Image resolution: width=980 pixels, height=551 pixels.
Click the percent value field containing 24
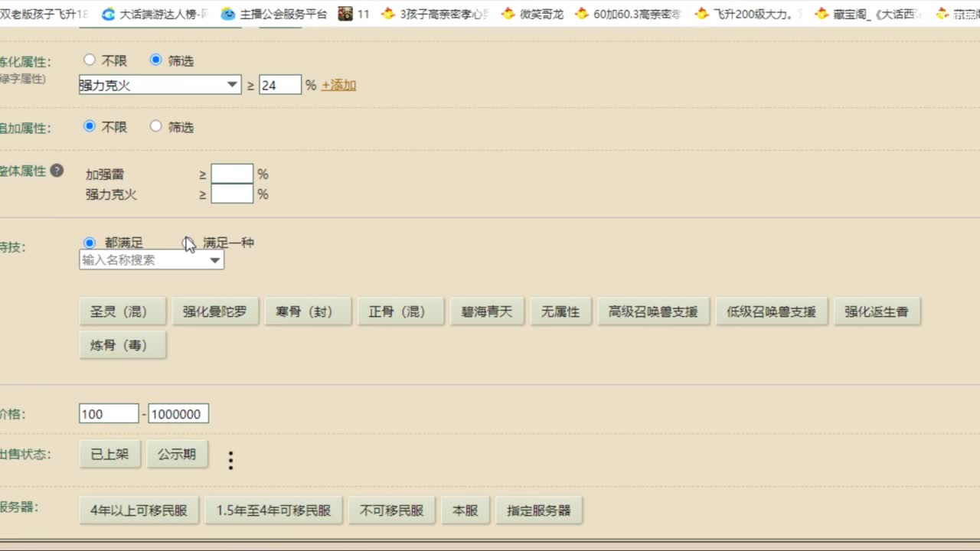280,85
